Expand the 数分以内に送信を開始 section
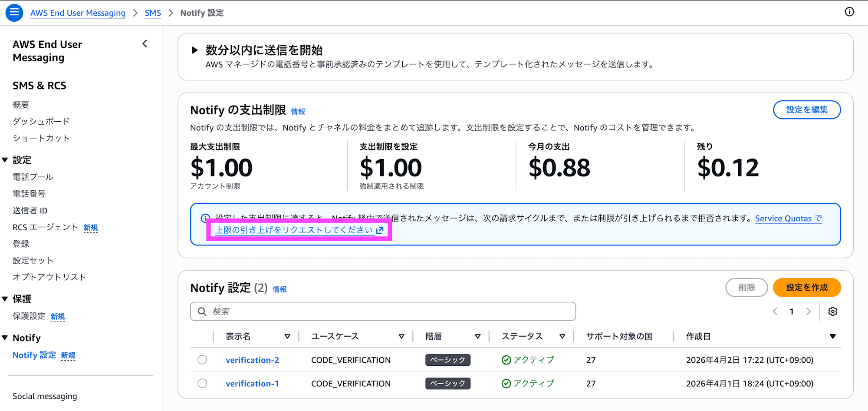Image resolution: width=868 pixels, height=411 pixels. pos(194,50)
